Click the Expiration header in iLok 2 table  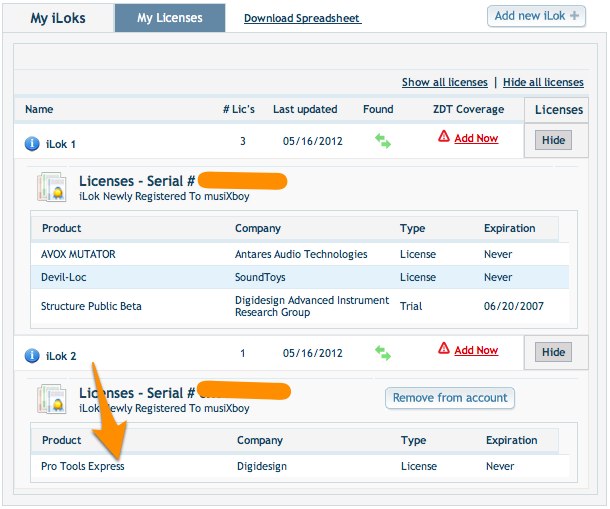(512, 440)
